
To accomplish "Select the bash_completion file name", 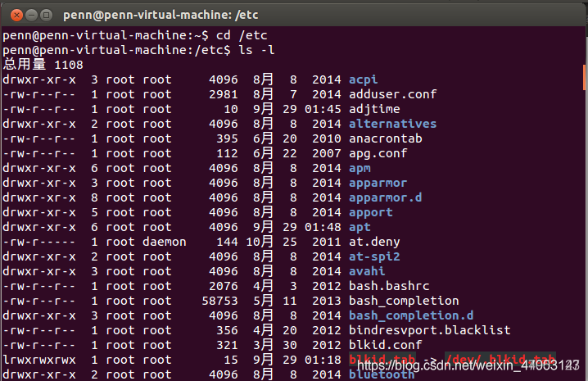I will tap(404, 301).
